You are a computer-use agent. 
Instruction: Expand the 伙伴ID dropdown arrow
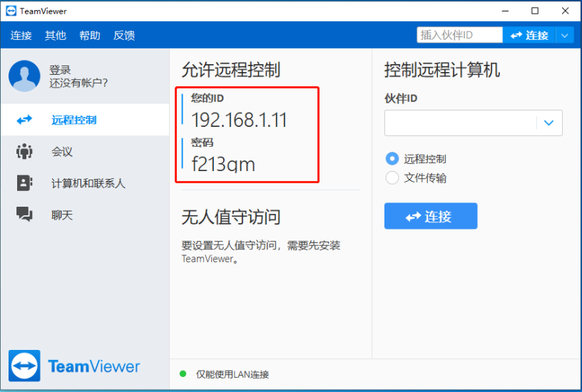(548, 123)
